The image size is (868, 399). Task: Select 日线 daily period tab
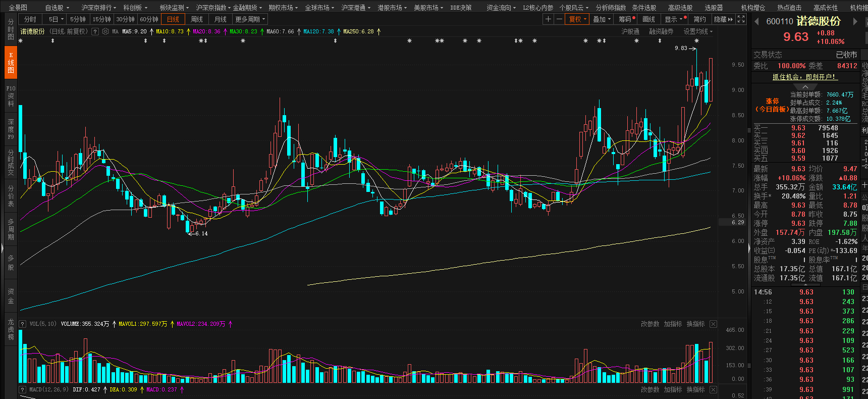coord(173,19)
